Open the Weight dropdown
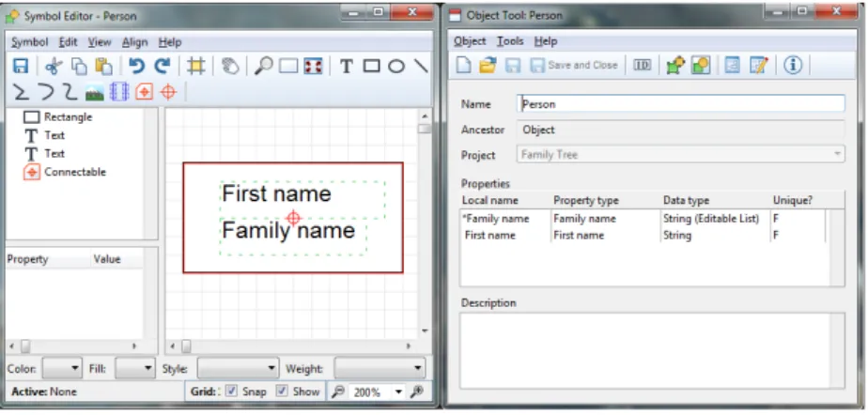The height and width of the screenshot is (415, 868). click(380, 368)
